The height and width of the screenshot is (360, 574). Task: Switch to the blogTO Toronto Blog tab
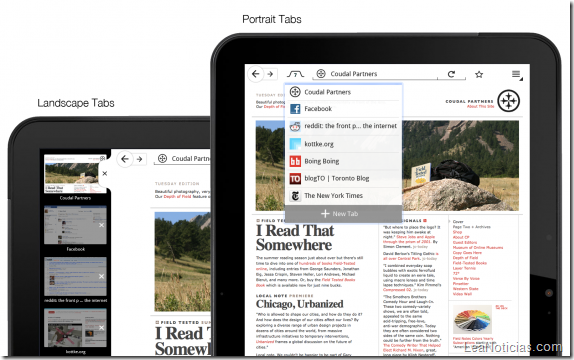(x=343, y=178)
